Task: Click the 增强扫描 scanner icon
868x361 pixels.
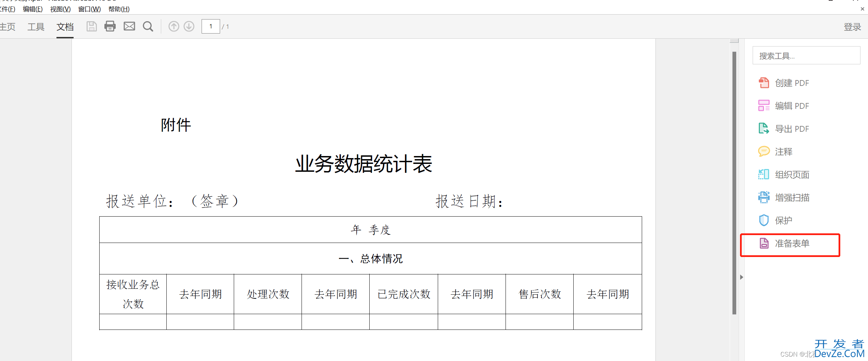Action: (764, 197)
